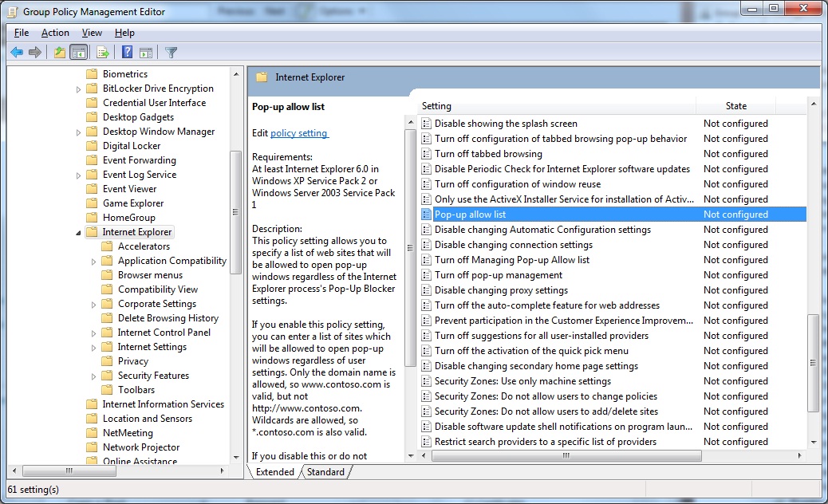The image size is (828, 504).
Task: Expand the Corporate Settings folder
Action: coord(94,305)
